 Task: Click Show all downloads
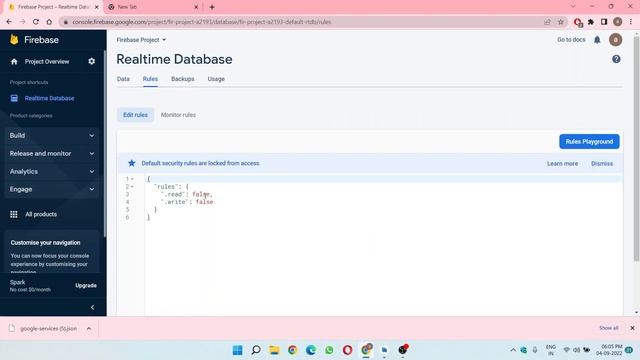click(608, 328)
